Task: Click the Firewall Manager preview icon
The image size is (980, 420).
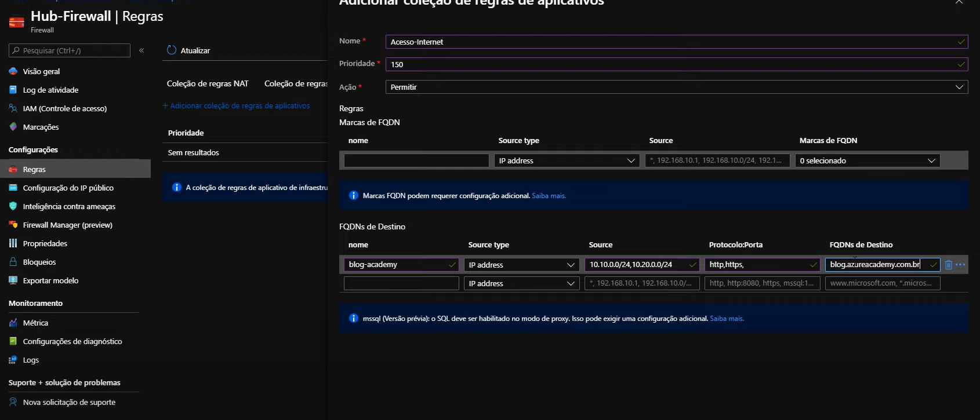Action: point(13,225)
